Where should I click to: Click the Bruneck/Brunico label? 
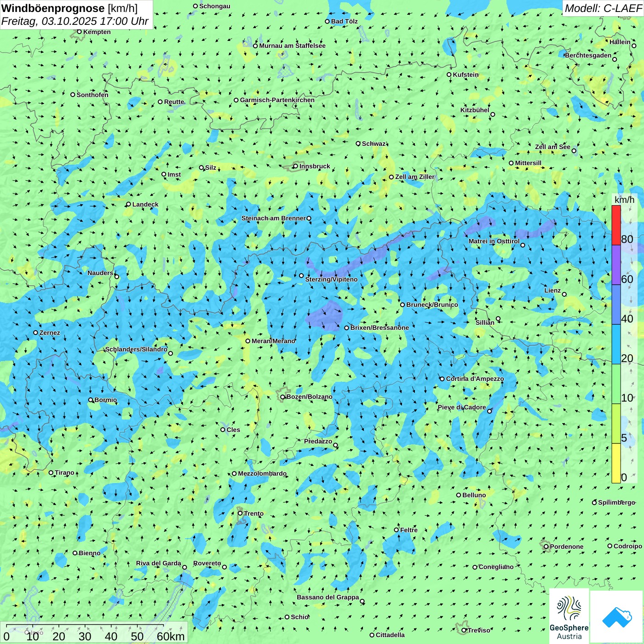click(x=432, y=305)
